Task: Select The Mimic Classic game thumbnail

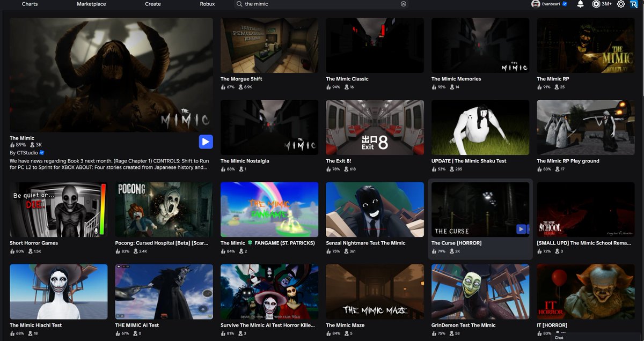Action: coord(375,46)
